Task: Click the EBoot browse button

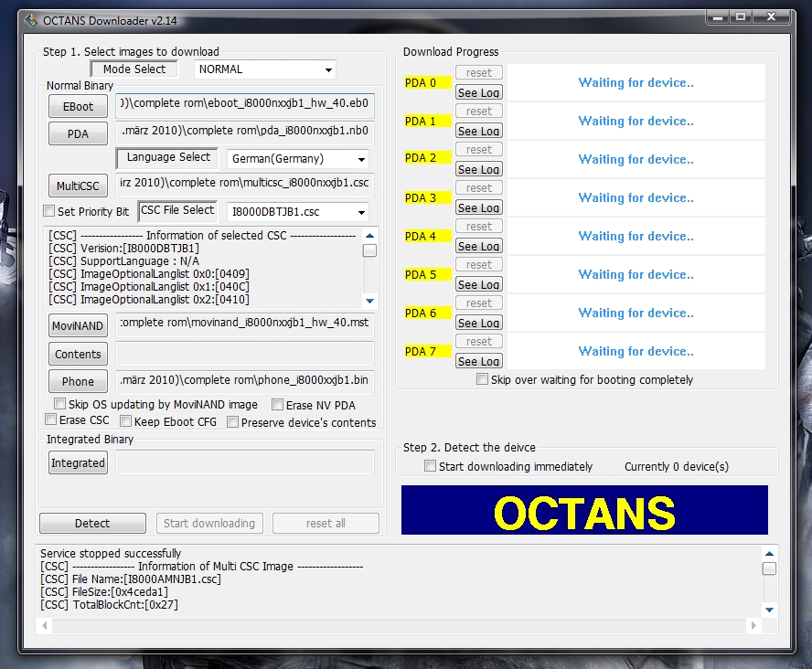Action: [79, 107]
